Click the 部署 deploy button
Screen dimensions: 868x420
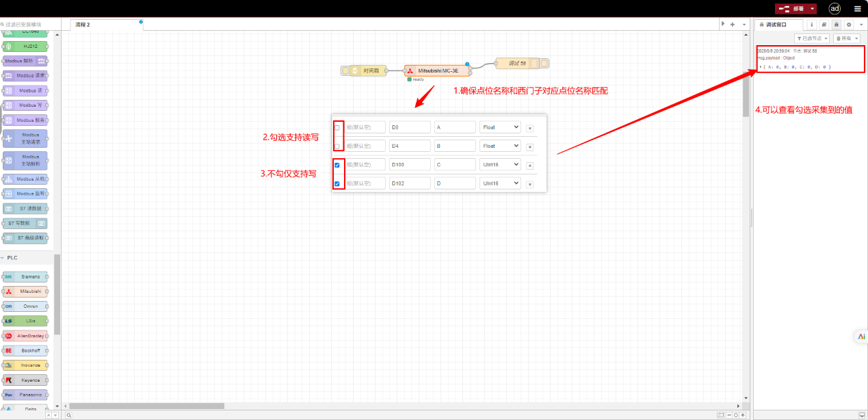tap(793, 9)
